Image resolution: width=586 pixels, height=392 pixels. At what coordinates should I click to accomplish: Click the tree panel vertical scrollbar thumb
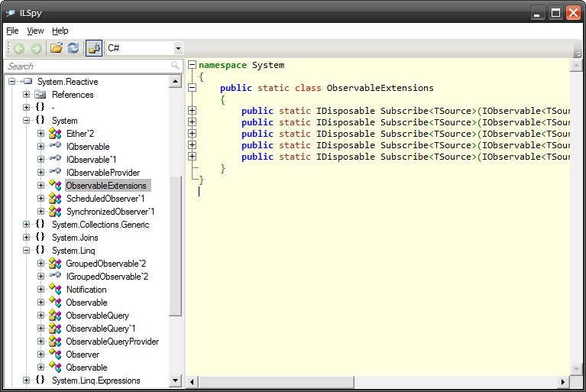pyautogui.click(x=175, y=246)
